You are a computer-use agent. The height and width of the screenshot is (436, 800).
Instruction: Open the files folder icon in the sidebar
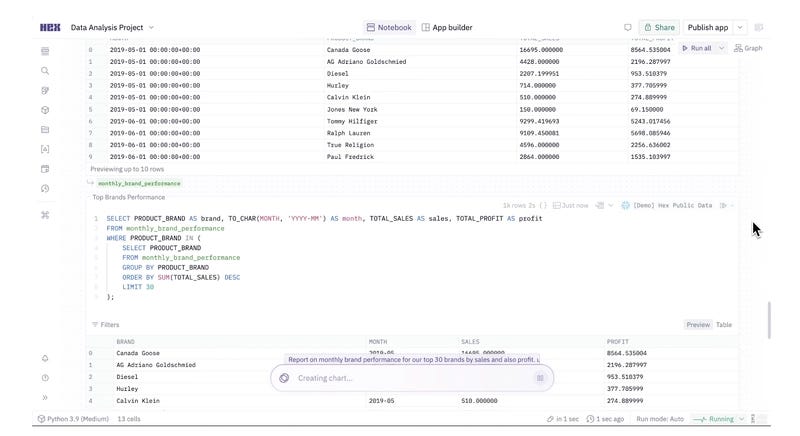pyautogui.click(x=45, y=130)
